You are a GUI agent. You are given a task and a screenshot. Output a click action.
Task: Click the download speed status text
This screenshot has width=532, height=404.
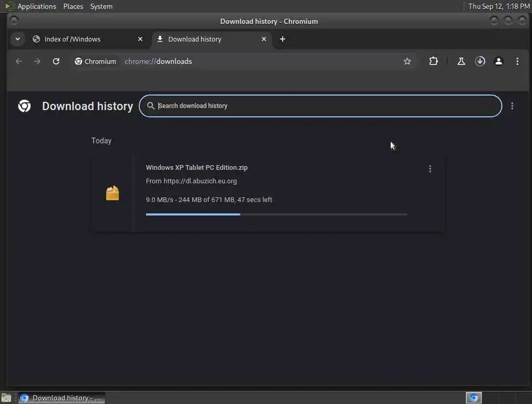pyautogui.click(x=209, y=200)
